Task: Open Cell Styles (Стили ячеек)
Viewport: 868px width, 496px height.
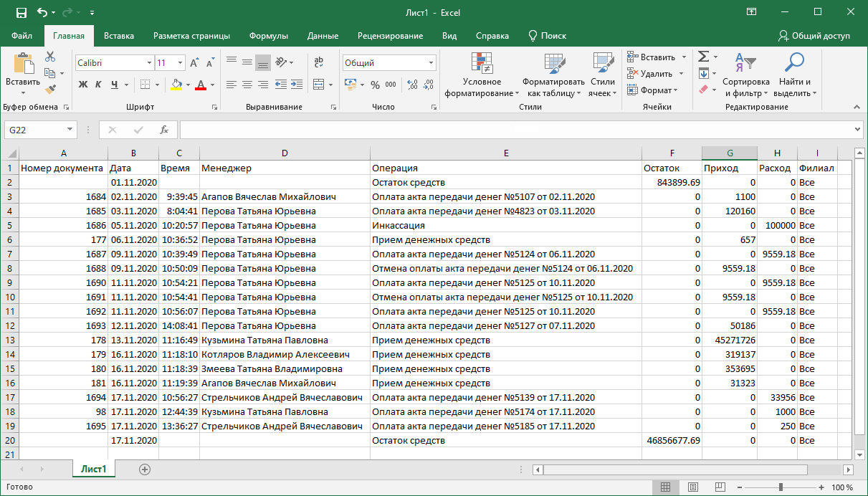Action: pos(603,75)
